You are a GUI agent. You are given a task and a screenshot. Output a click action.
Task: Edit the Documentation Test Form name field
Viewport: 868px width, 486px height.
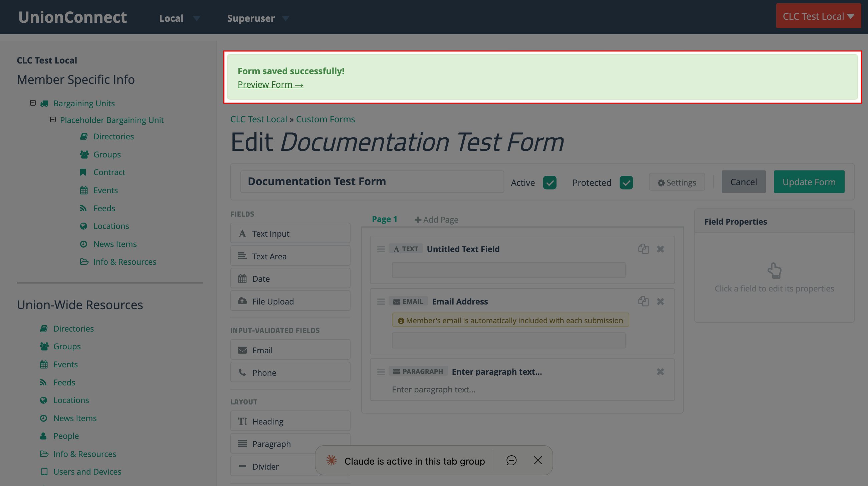[372, 181]
